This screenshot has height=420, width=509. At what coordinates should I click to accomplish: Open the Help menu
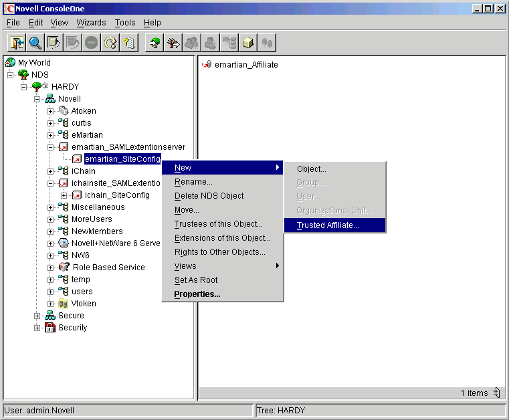coord(152,22)
